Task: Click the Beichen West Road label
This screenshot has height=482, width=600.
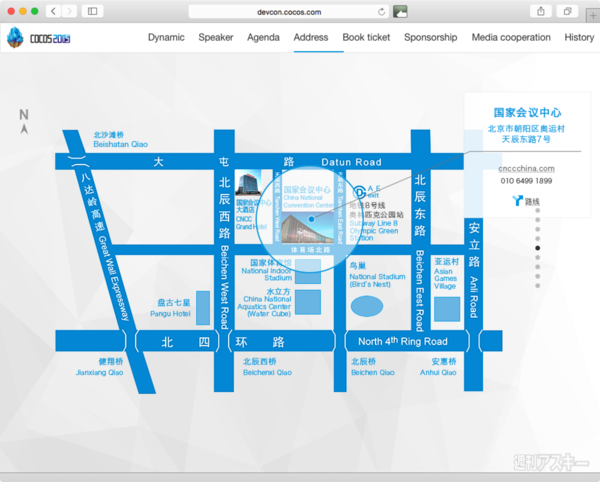Action: coord(224,287)
